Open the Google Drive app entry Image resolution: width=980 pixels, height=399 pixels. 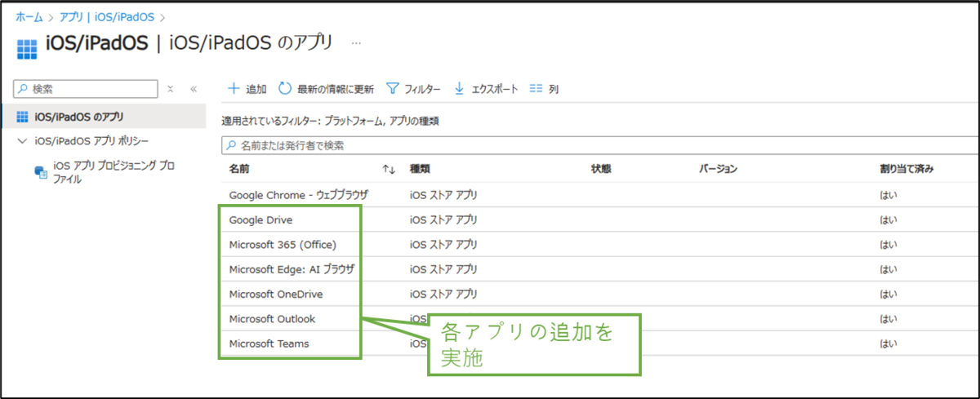tap(261, 219)
